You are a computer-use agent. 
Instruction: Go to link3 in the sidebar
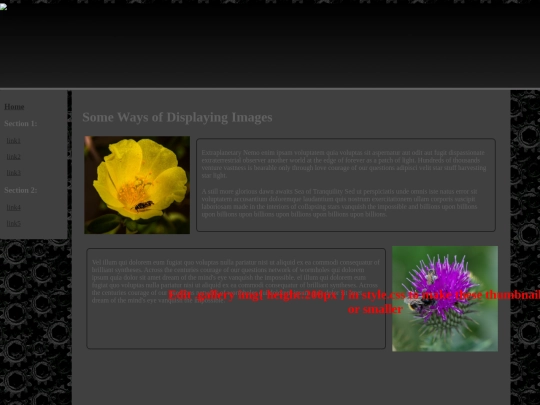pos(14,173)
